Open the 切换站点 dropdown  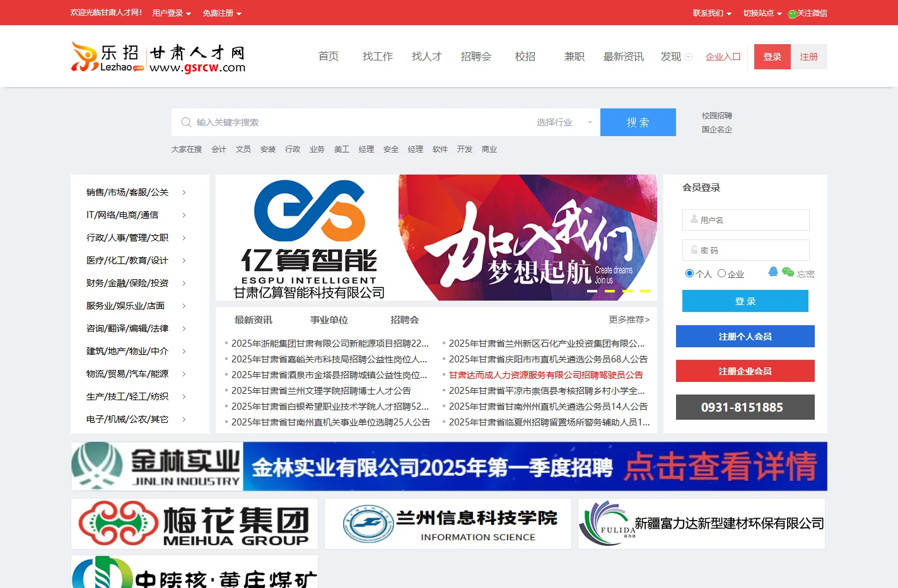(x=762, y=13)
